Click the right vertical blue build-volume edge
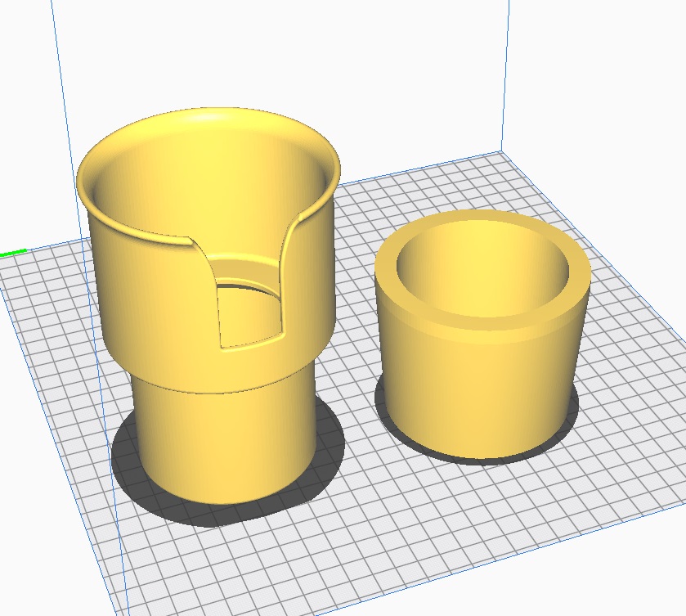 pos(500,74)
